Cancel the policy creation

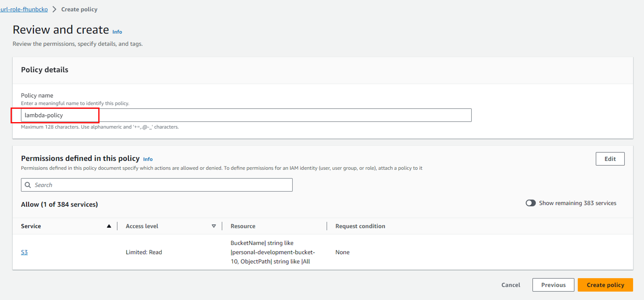510,285
